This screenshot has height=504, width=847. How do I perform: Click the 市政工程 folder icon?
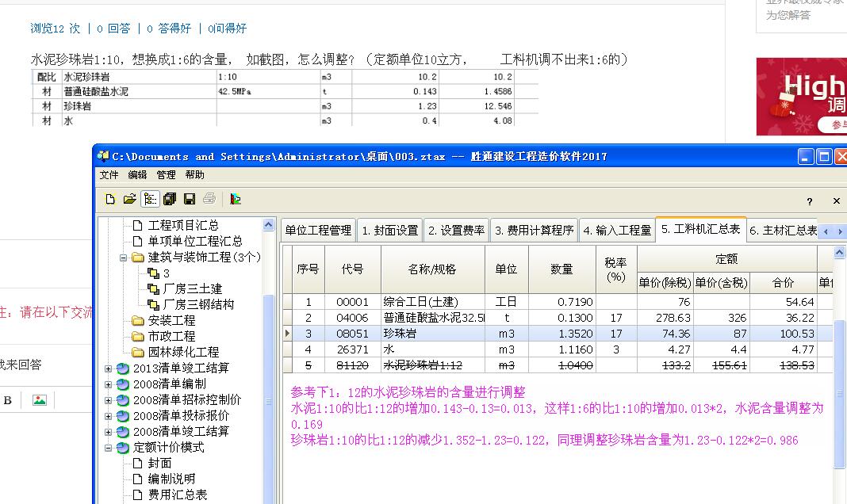click(138, 336)
